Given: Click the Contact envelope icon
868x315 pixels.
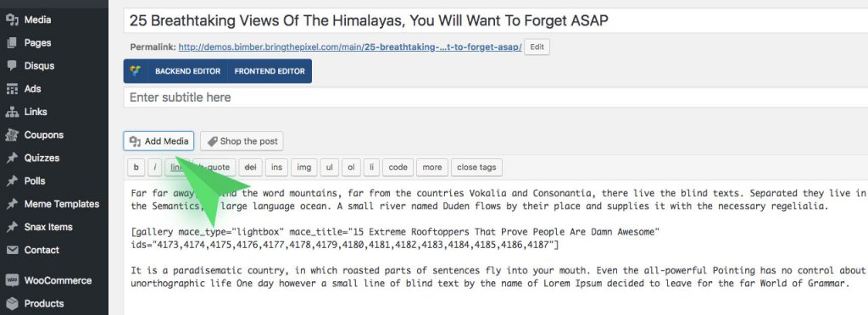Looking at the screenshot, I should [x=12, y=250].
